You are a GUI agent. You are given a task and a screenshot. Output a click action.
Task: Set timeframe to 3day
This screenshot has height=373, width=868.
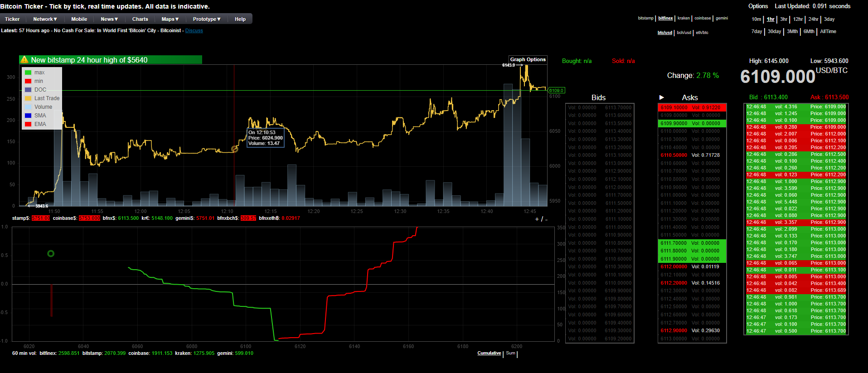point(829,19)
